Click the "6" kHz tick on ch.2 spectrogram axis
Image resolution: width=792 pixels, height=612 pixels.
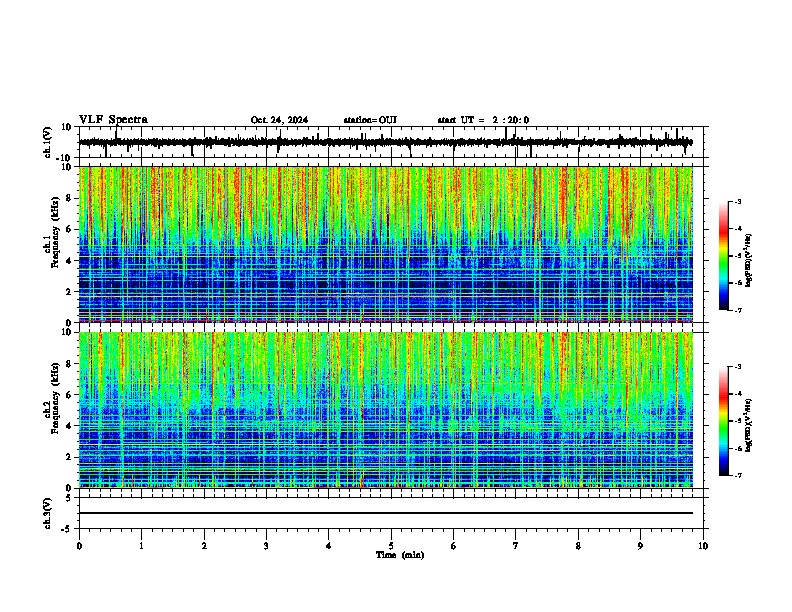69,395
